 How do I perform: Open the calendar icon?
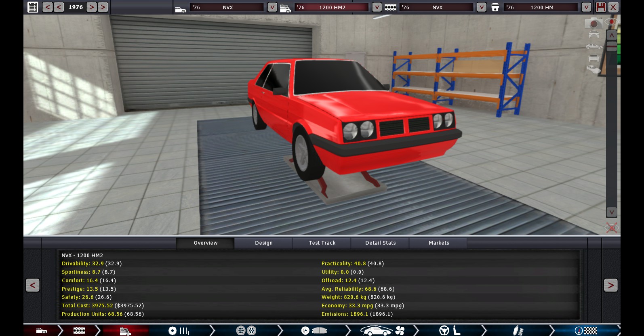[33, 7]
